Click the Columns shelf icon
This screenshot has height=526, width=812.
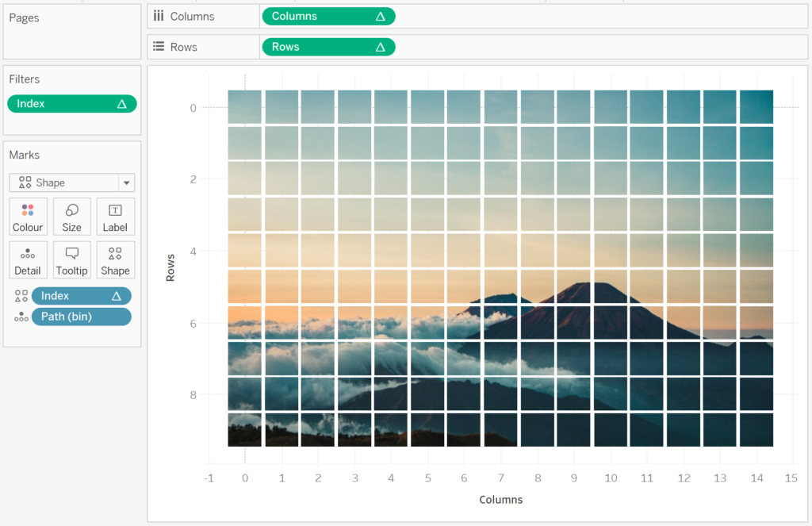point(159,16)
